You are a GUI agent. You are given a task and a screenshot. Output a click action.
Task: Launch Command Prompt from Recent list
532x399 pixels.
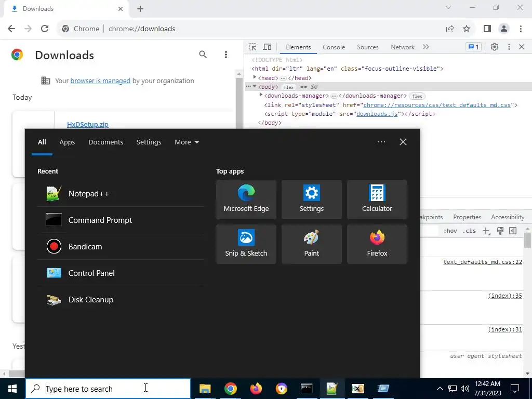click(121, 220)
